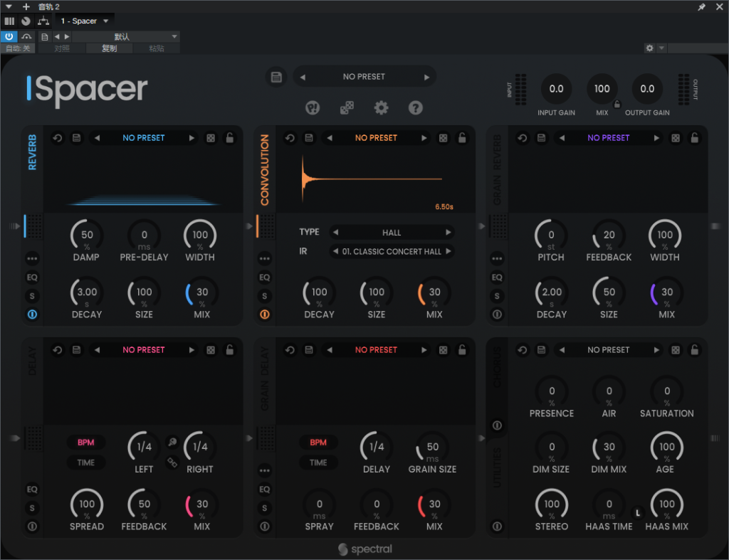Screen dimensions: 729x560
Task: Open the host preset dropdown 默认
Action: click(125, 37)
